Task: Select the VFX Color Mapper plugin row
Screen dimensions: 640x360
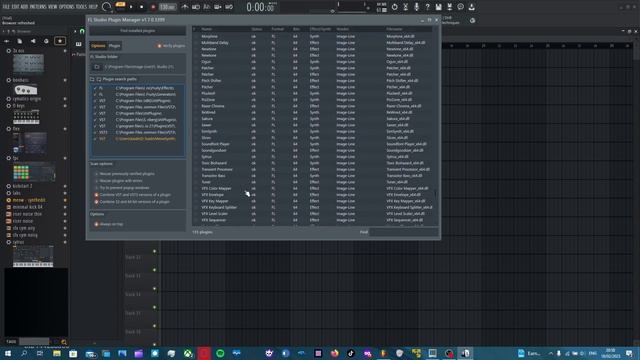Action: pyautogui.click(x=312, y=189)
